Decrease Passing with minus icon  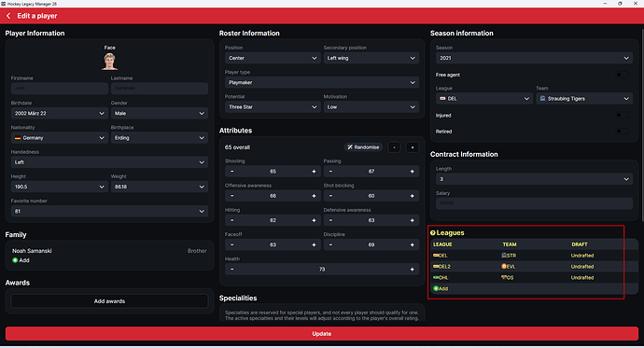(330, 171)
